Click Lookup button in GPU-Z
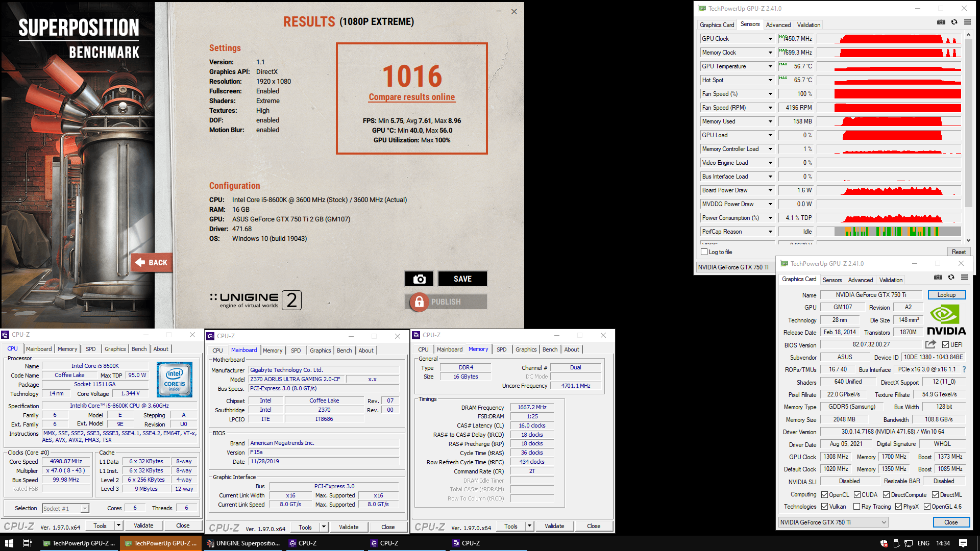The width and height of the screenshot is (980, 551). point(946,295)
